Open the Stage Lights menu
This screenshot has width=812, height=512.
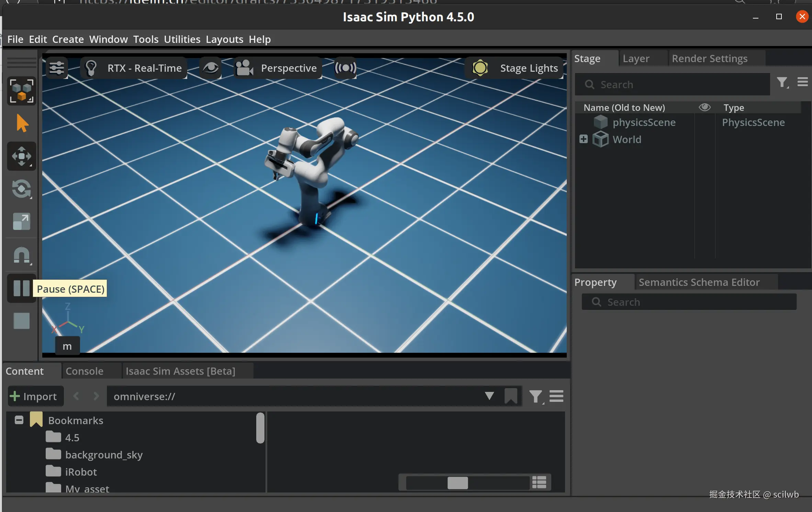coord(515,68)
